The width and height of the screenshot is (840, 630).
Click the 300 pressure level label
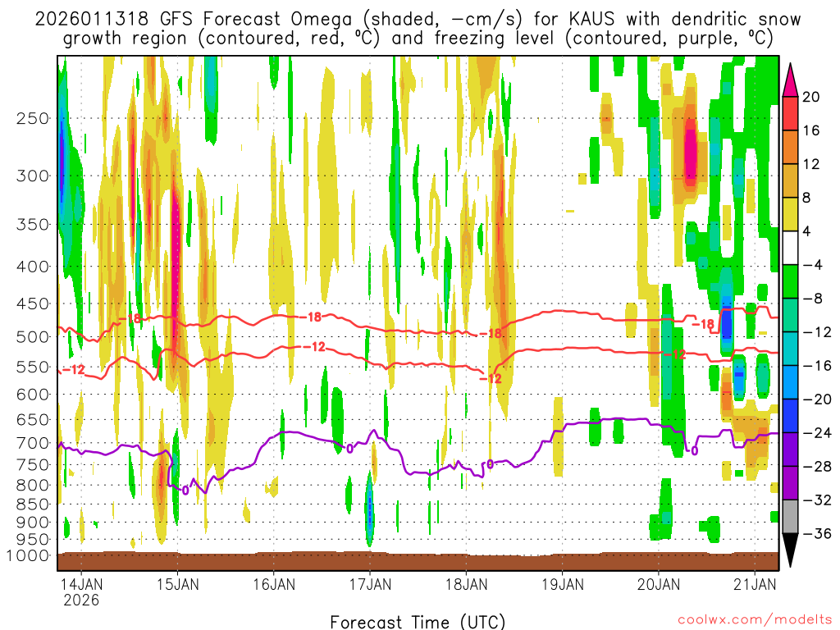click(x=33, y=176)
